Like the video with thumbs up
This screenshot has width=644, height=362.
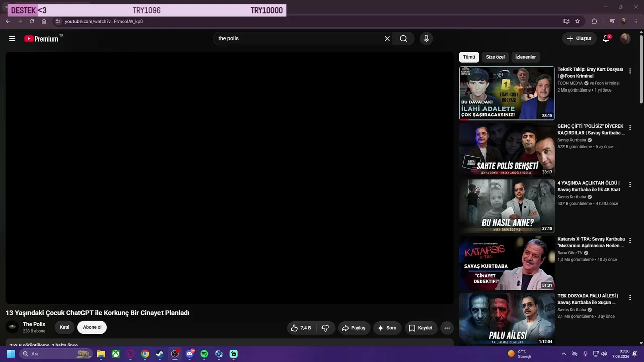(x=301, y=328)
